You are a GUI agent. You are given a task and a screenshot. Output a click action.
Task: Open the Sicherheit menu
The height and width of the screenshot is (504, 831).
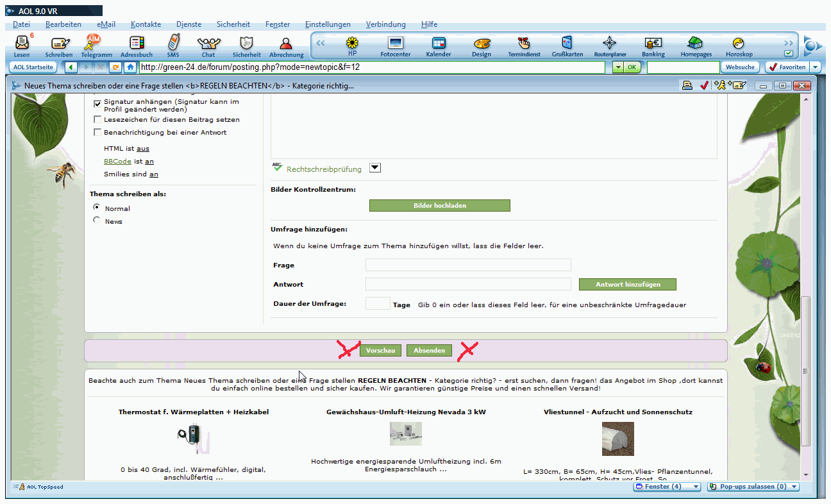(233, 24)
